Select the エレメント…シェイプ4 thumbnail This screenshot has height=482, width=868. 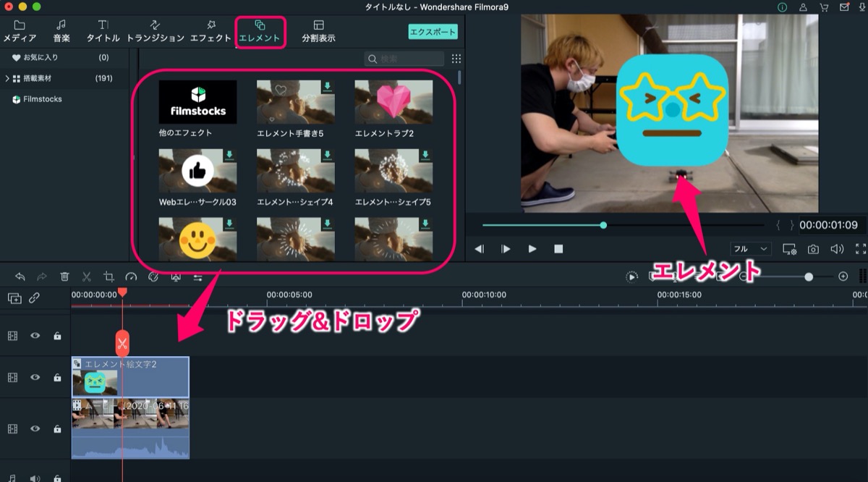(296, 171)
